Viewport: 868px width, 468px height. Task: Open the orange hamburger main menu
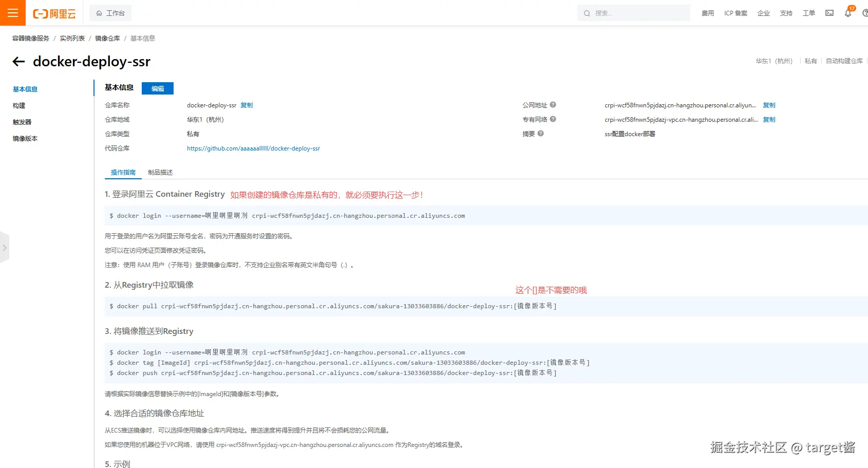pos(13,13)
